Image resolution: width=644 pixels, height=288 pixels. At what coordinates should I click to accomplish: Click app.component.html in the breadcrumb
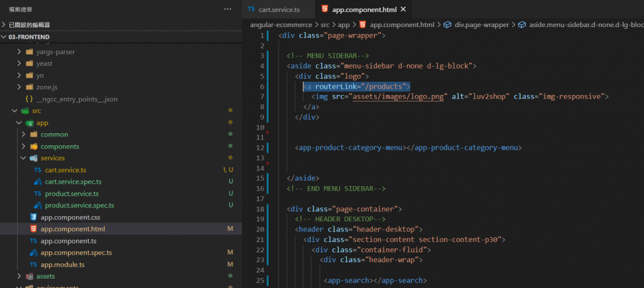pyautogui.click(x=402, y=25)
